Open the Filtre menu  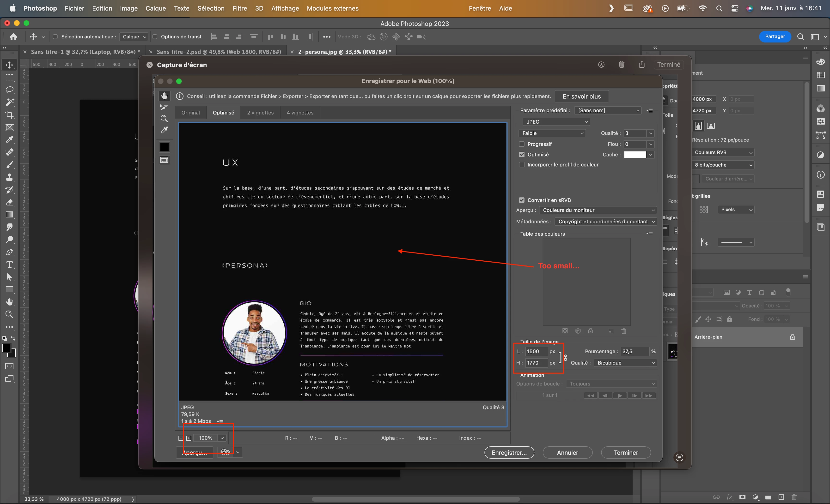239,8
